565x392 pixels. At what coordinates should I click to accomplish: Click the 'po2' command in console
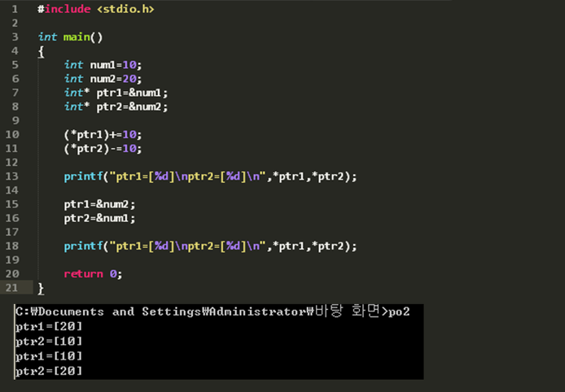click(x=399, y=312)
